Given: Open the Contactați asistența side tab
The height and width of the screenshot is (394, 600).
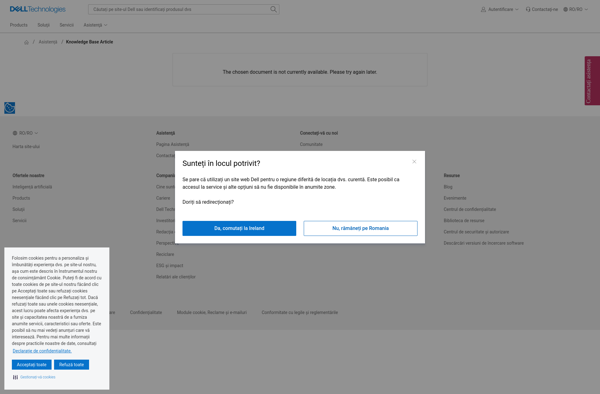Looking at the screenshot, I should click(x=592, y=81).
